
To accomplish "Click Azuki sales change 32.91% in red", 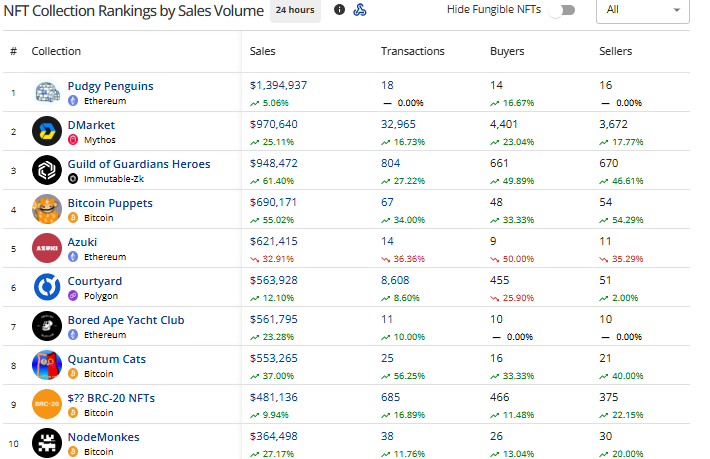I will [x=272, y=259].
